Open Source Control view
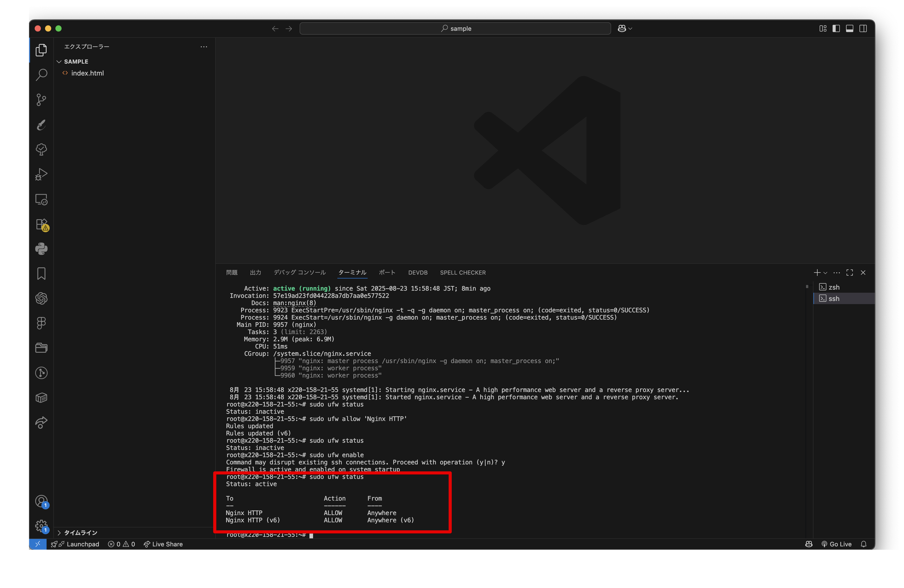 41,100
